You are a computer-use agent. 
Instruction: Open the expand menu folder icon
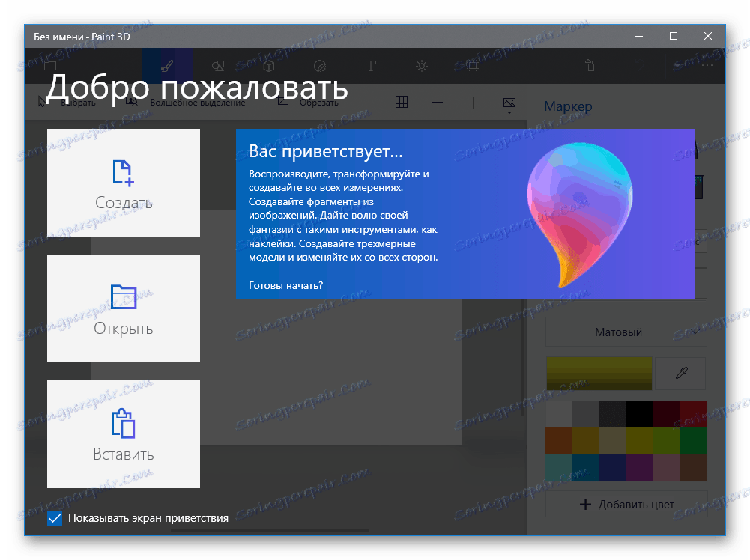click(50, 65)
